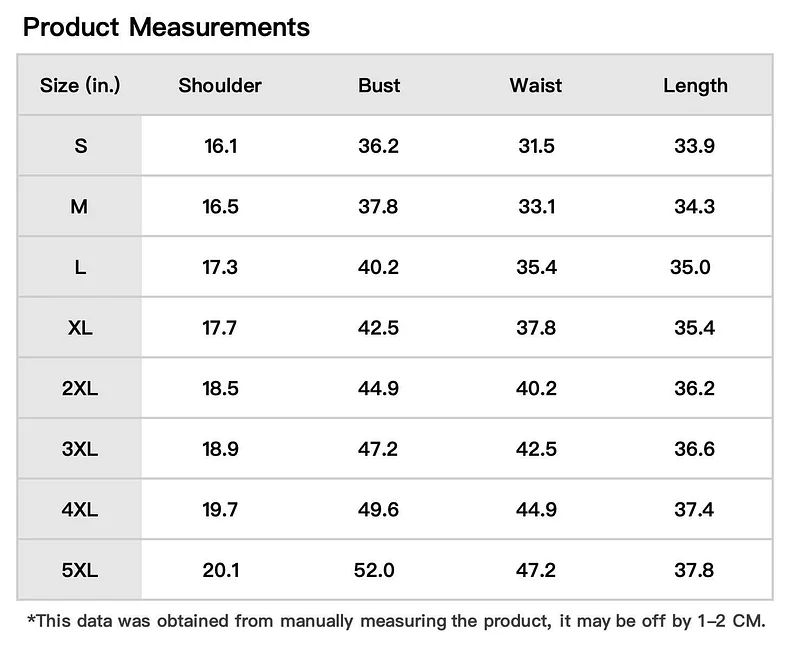790x647 pixels.
Task: Click the Shoulder column header
Action: click(x=220, y=86)
